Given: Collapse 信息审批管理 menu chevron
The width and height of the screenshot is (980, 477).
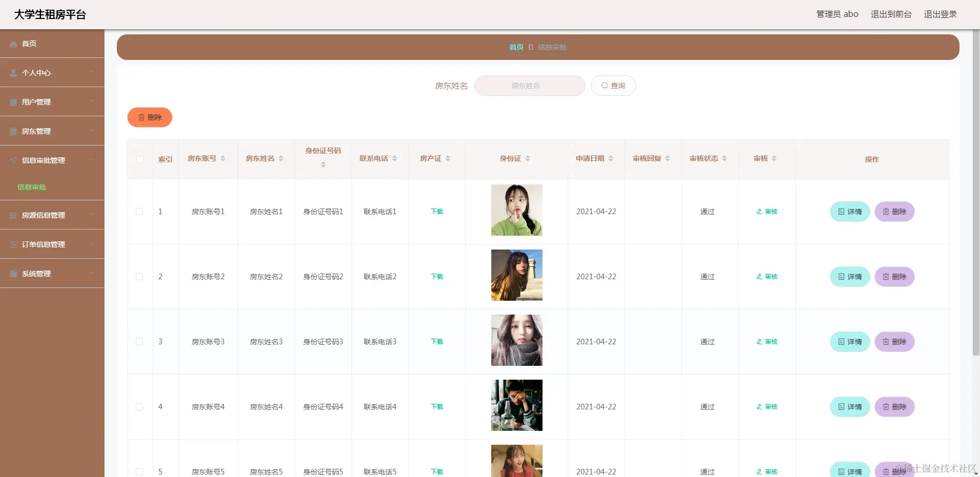Looking at the screenshot, I should point(91,160).
